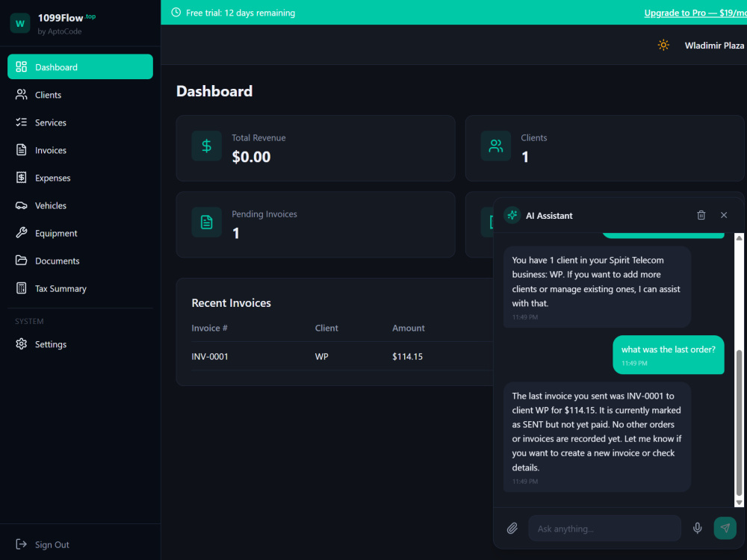Click the Total Revenue dollar icon
This screenshot has height=560, width=747.
206,146
